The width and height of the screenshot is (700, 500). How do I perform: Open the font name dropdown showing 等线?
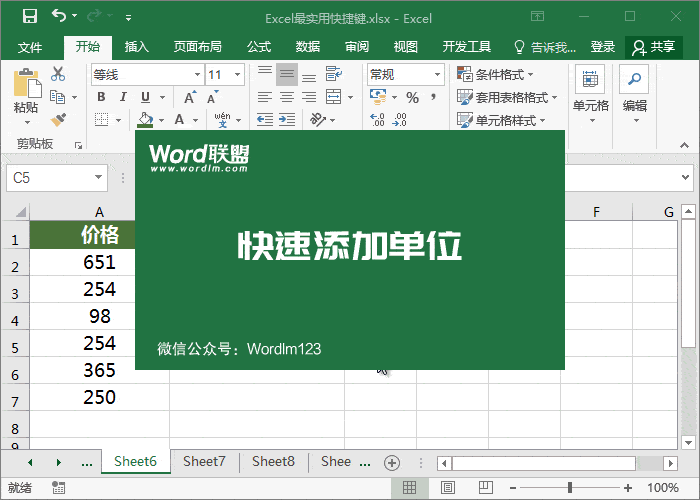[146, 75]
